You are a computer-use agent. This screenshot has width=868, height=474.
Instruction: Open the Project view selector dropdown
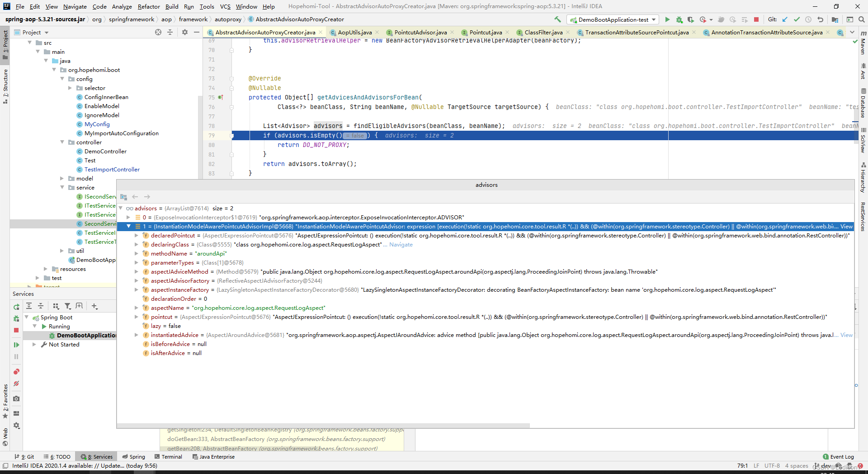(32, 32)
